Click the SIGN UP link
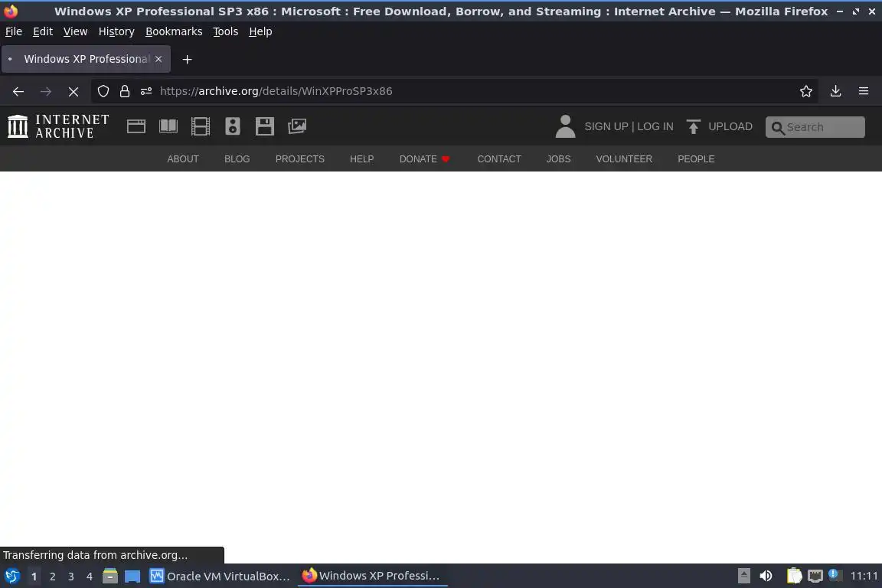 coord(606,126)
